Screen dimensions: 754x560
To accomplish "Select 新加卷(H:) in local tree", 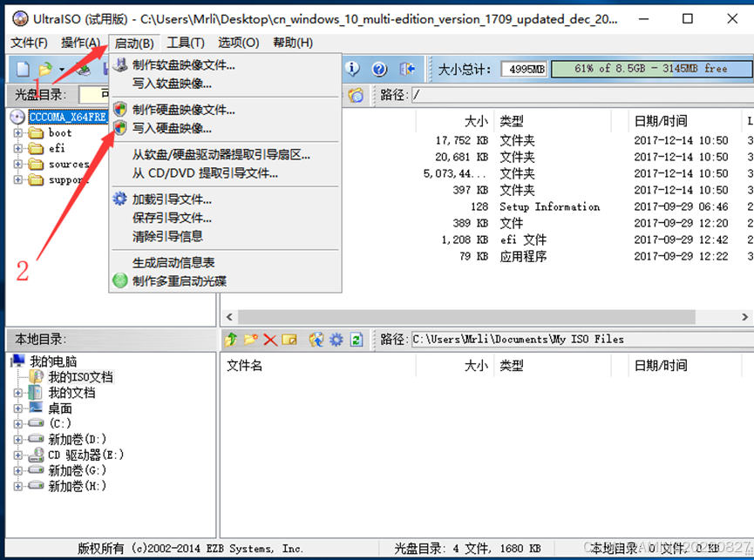I will coord(77,486).
